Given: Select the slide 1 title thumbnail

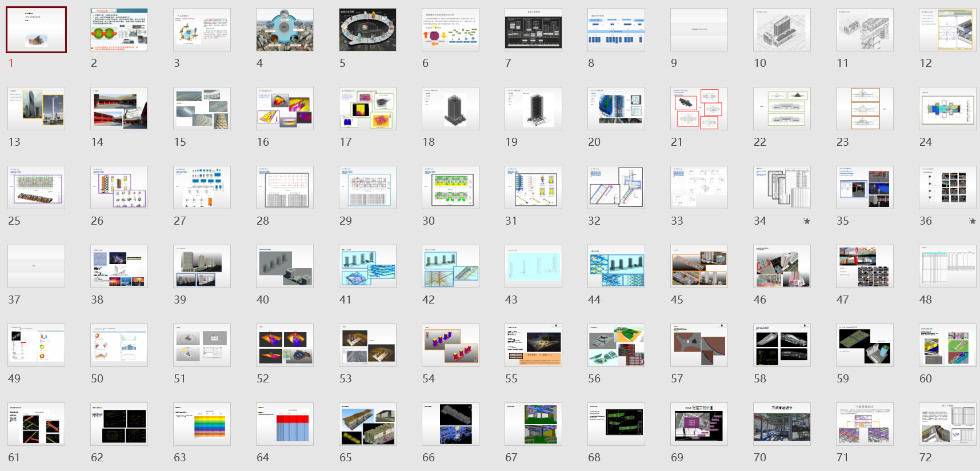Looking at the screenshot, I should click(37, 30).
